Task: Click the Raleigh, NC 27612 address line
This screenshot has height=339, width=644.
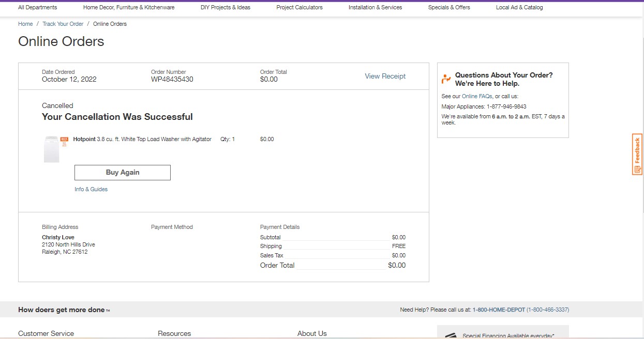Action: tap(65, 252)
